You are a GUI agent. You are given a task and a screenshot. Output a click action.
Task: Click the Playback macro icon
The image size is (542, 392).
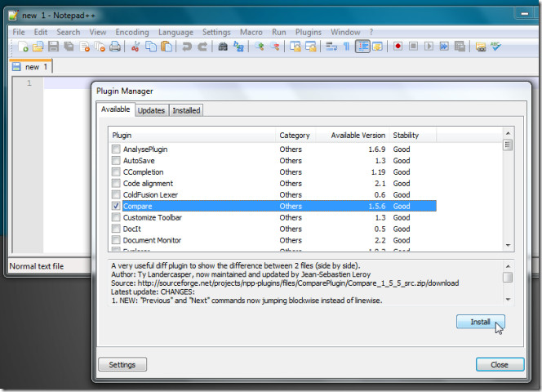429,47
